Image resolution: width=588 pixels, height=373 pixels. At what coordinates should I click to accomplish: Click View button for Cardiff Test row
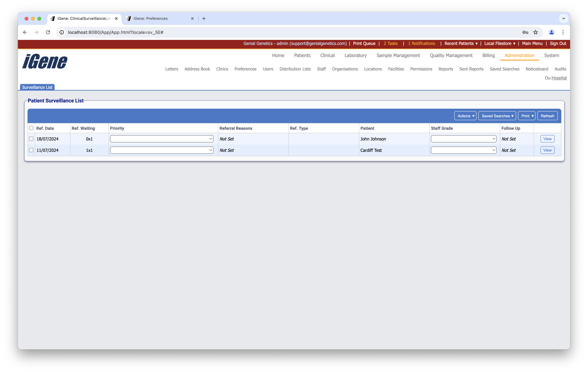pyautogui.click(x=547, y=150)
